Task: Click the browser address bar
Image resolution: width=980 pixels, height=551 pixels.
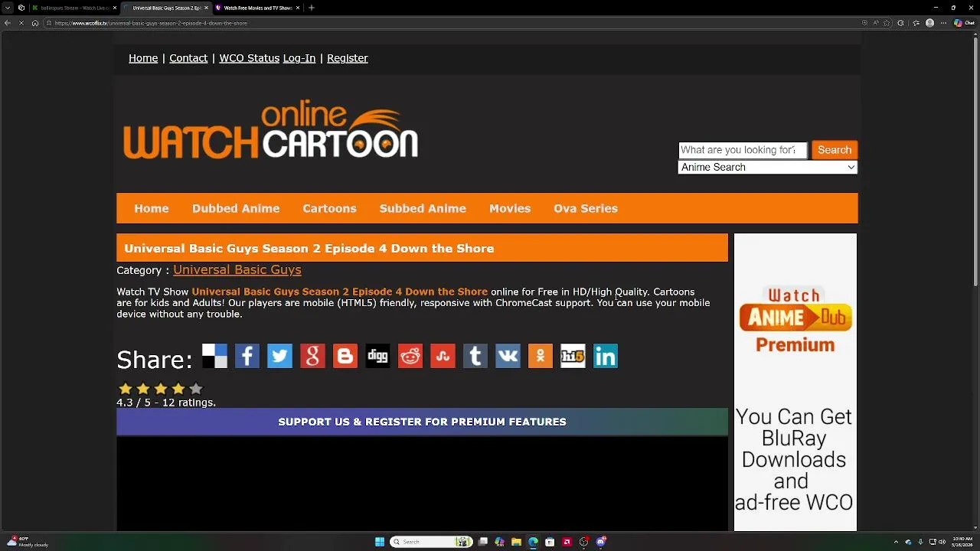Action: 452,23
